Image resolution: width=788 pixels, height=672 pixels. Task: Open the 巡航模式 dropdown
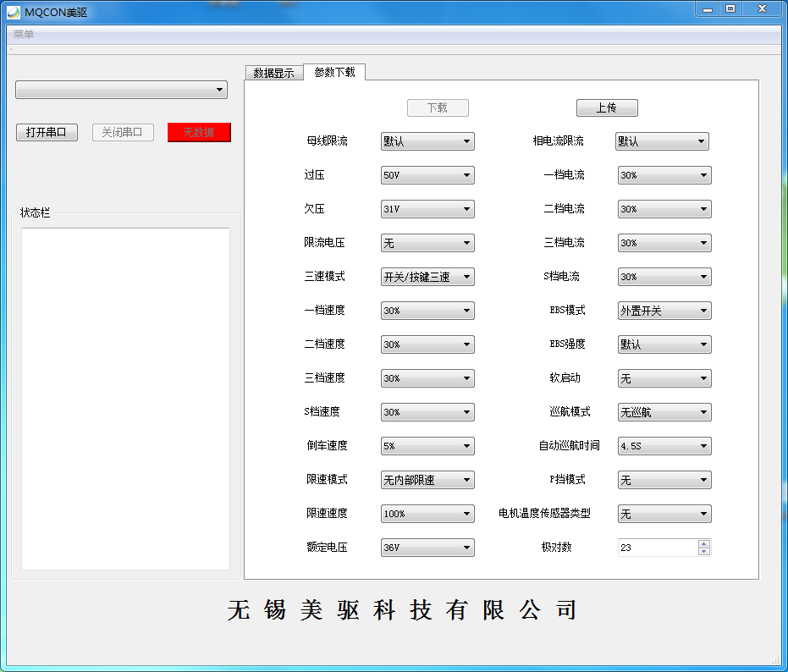pyautogui.click(x=664, y=412)
